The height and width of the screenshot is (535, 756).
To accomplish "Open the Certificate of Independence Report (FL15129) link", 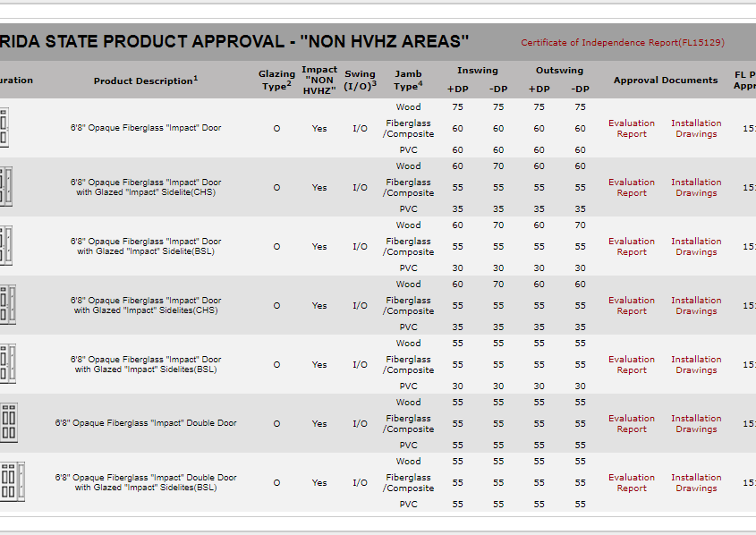I will [623, 42].
